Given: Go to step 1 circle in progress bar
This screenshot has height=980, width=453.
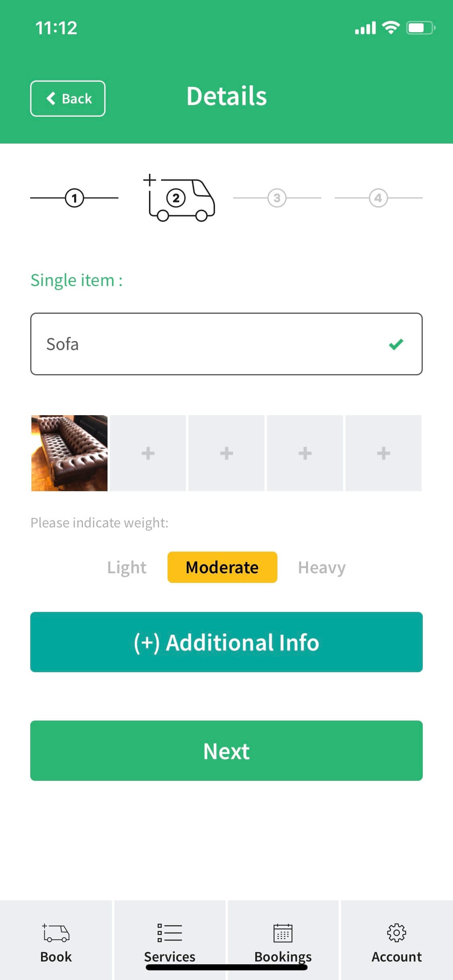Looking at the screenshot, I should pos(74,198).
